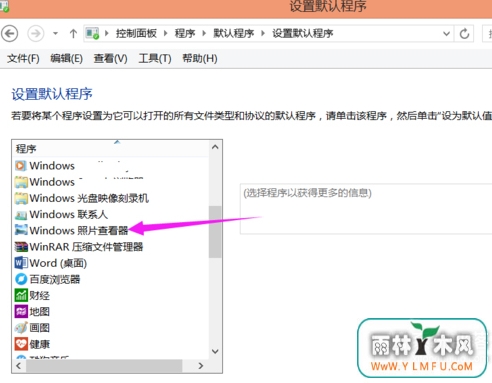Click the vertical scrollbar thumb in program list
The height and width of the screenshot is (383, 492).
[215, 232]
